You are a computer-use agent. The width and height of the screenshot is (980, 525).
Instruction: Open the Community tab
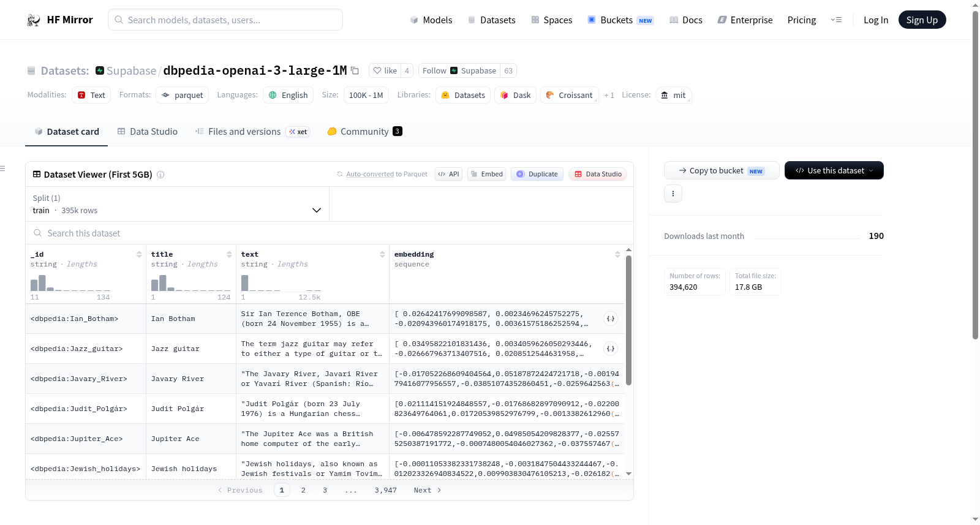(364, 131)
